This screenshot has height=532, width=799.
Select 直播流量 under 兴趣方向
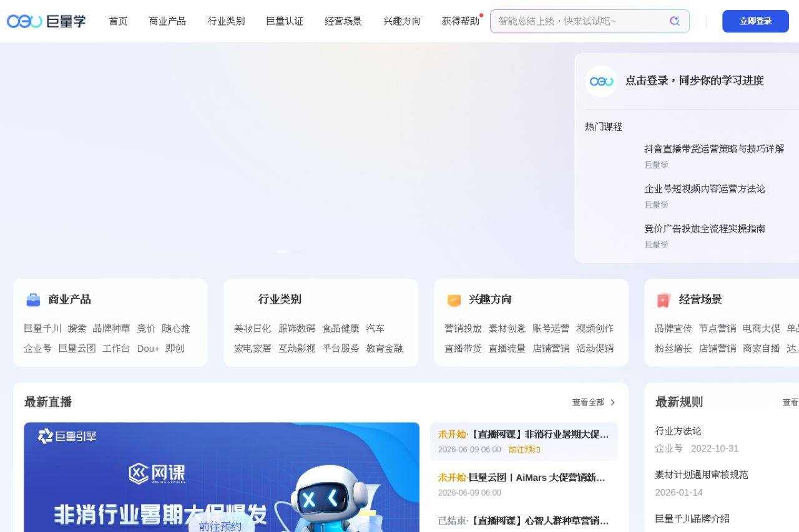[507, 349]
